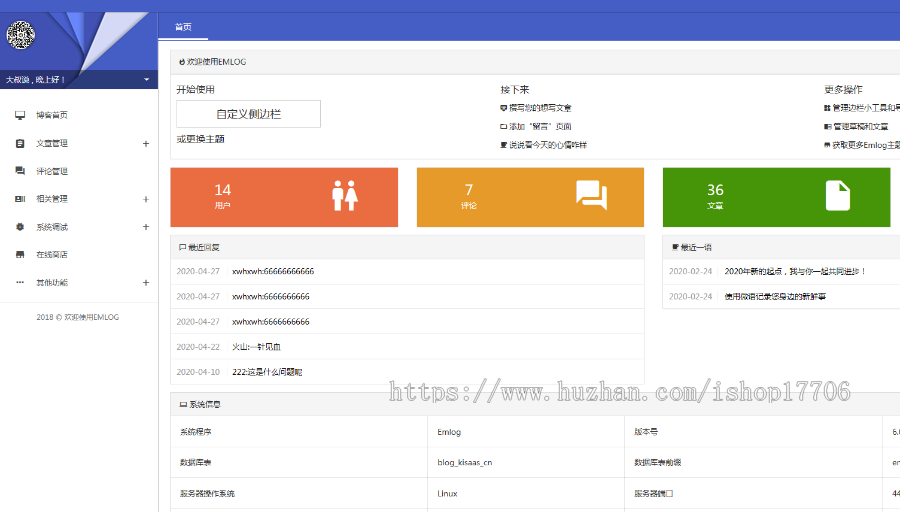Viewport: 900px width, 512px height.
Task: Click the 服务器端口 label cell
Action: coord(653,494)
